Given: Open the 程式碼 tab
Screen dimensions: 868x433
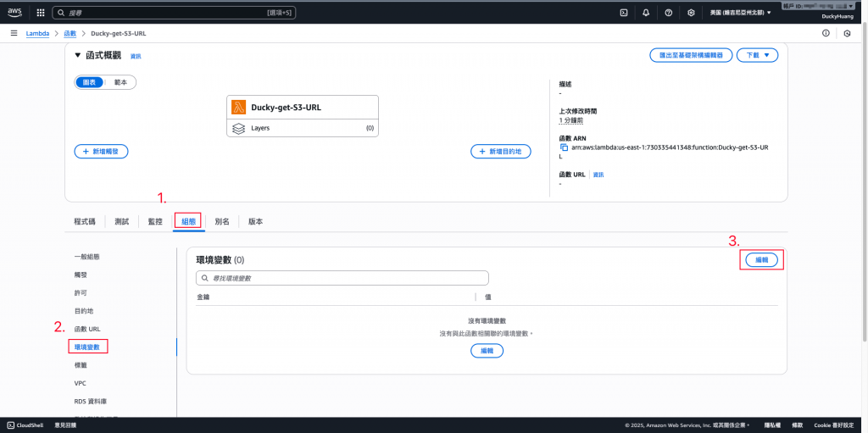Looking at the screenshot, I should 84,221.
